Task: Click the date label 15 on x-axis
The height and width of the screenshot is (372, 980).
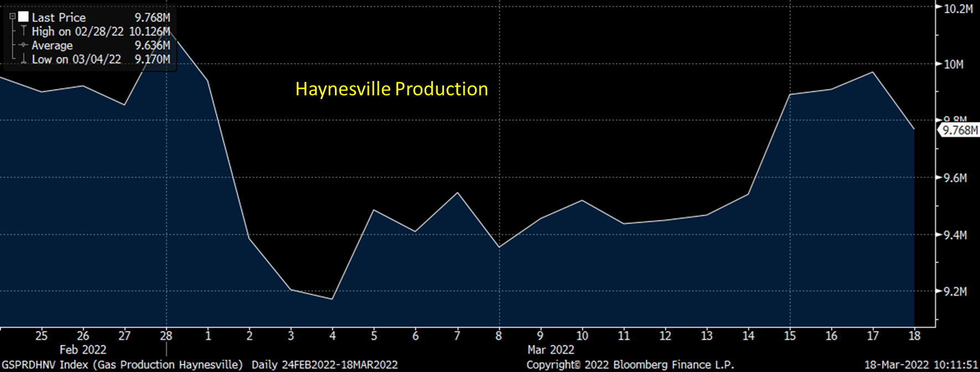Action: point(790,335)
